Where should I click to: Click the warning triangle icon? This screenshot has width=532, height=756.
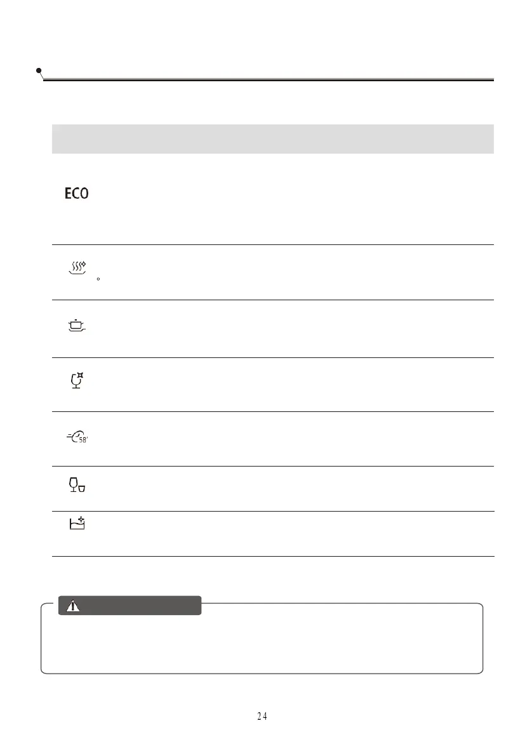[74, 606]
